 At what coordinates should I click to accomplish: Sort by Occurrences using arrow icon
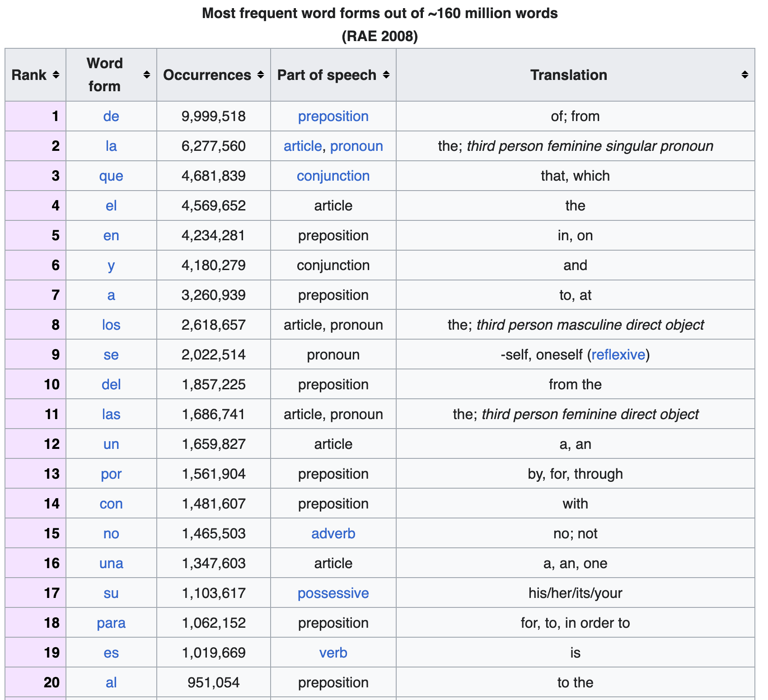coord(261,75)
